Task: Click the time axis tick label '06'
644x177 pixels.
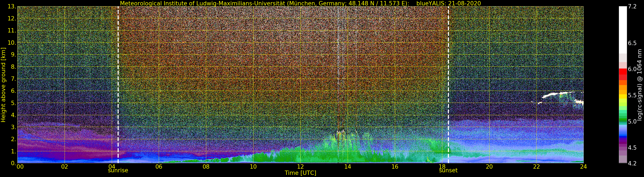Action: (159, 166)
